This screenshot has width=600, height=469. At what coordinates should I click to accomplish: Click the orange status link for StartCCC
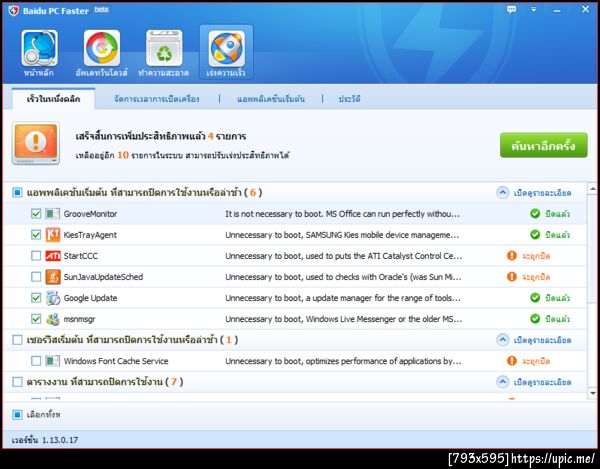[536, 256]
